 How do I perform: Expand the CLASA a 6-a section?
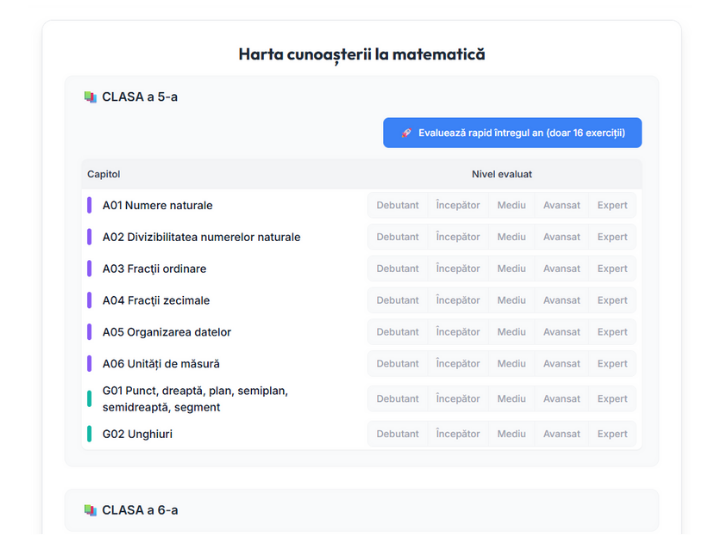pos(140,510)
